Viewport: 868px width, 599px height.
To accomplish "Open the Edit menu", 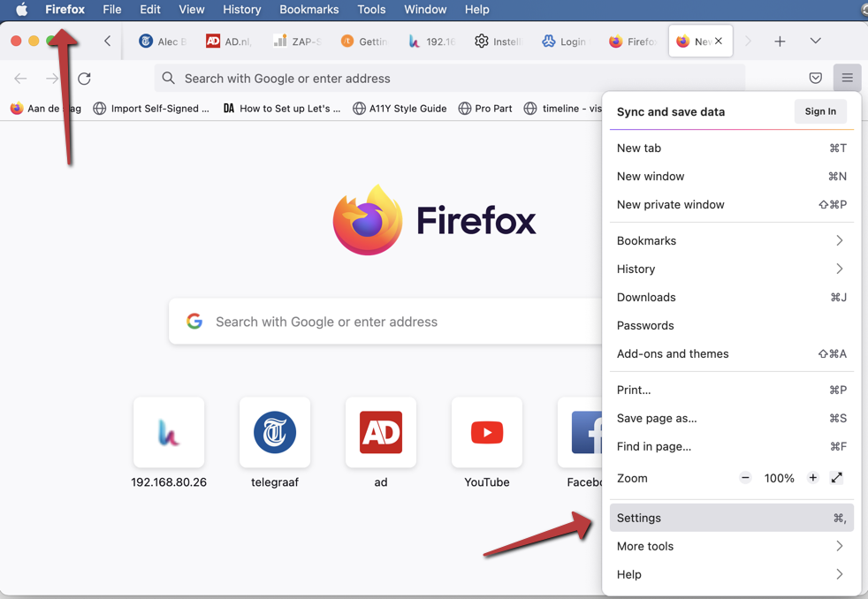I will [150, 10].
